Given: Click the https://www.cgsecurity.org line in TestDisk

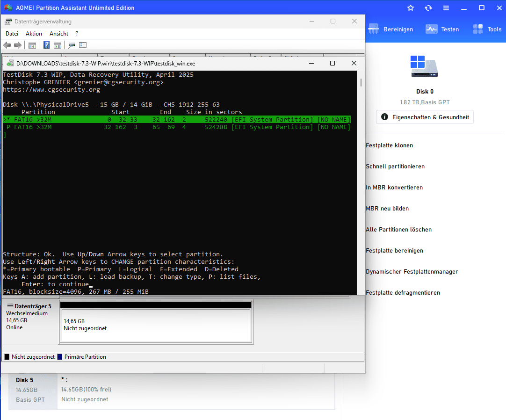Looking at the screenshot, I should 51,89.
